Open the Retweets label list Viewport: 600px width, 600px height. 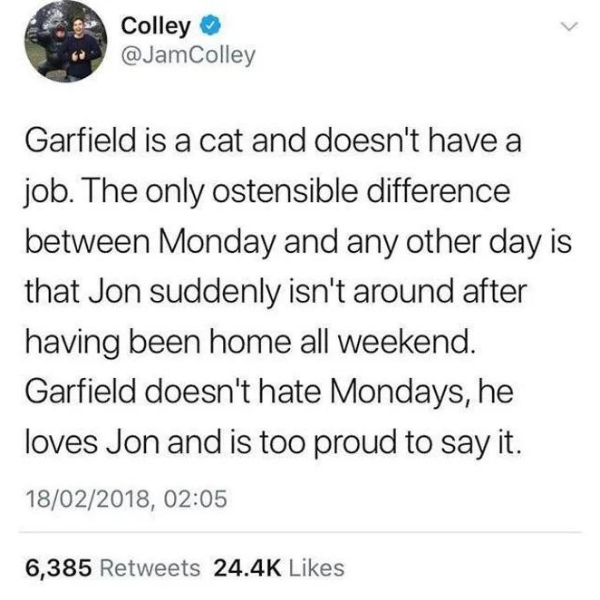(150, 568)
